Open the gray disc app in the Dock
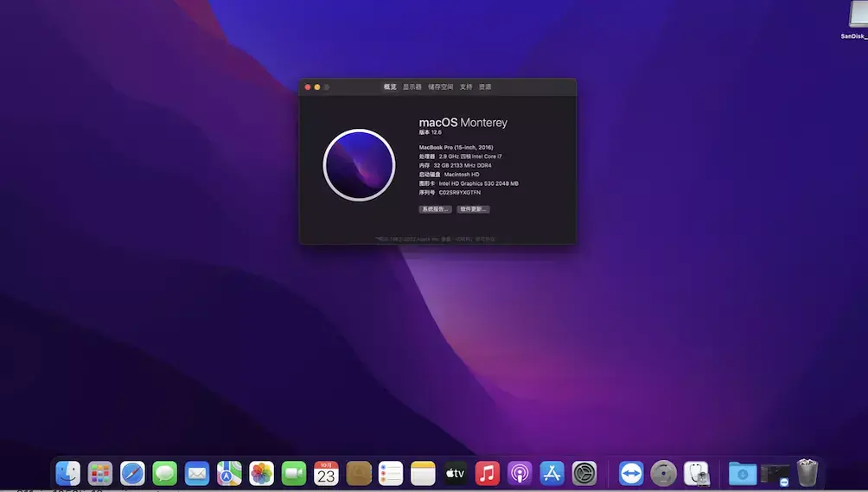The image size is (868, 492). tap(663, 474)
